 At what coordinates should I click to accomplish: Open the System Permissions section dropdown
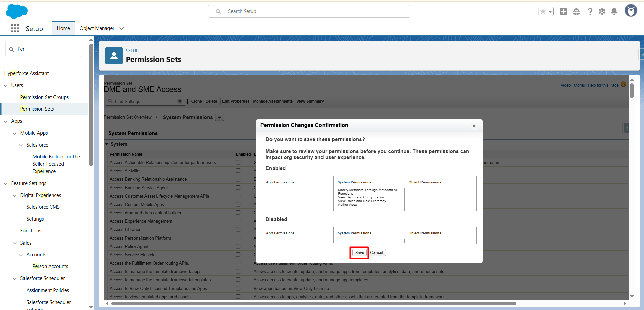(220, 117)
